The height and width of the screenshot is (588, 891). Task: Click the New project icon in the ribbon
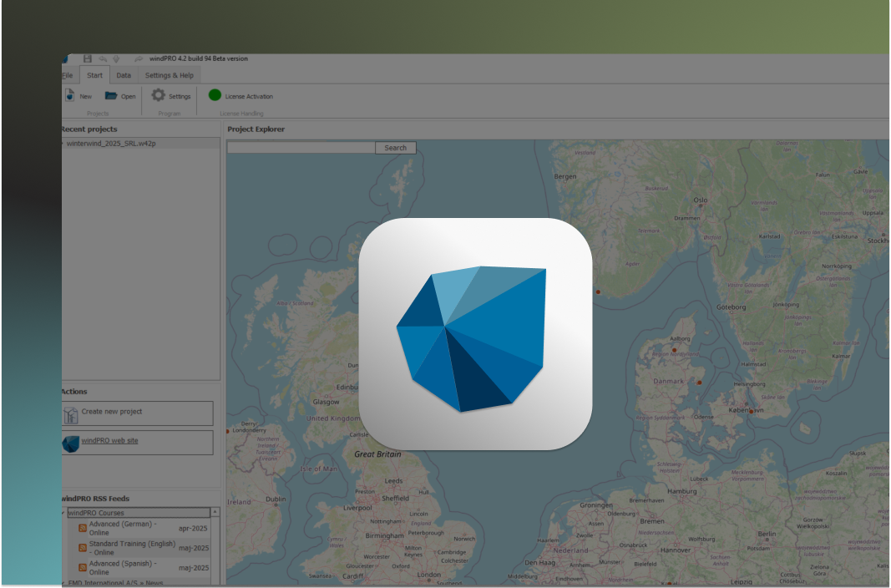click(69, 95)
